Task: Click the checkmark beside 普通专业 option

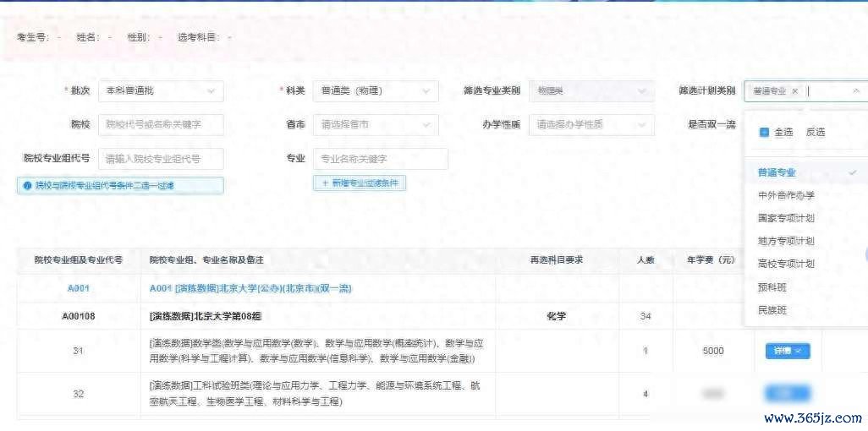Action: [x=853, y=172]
